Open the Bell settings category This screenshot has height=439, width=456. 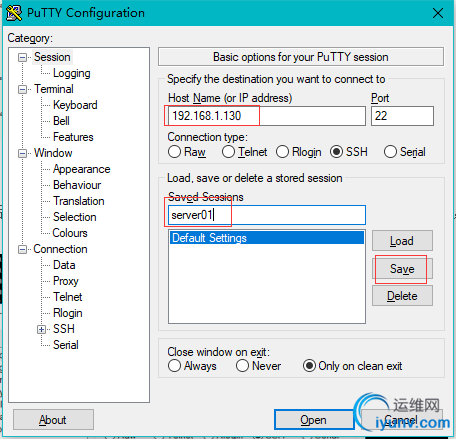61,121
